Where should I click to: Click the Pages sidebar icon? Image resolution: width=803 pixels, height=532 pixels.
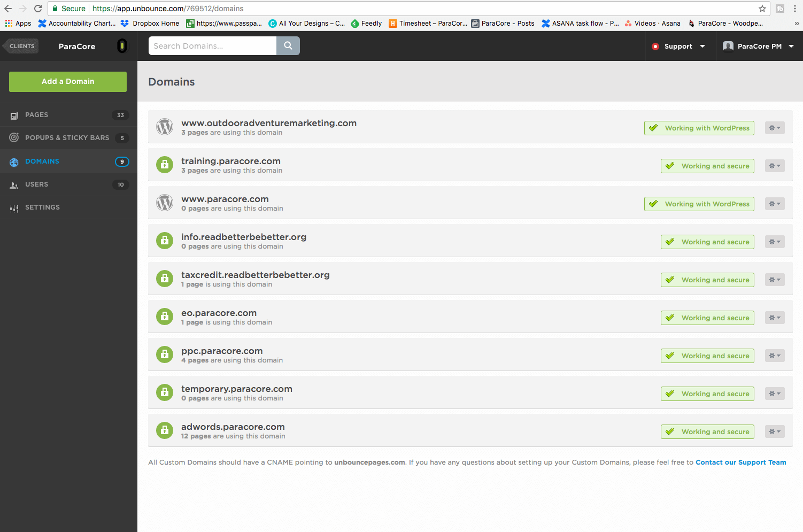click(x=14, y=115)
